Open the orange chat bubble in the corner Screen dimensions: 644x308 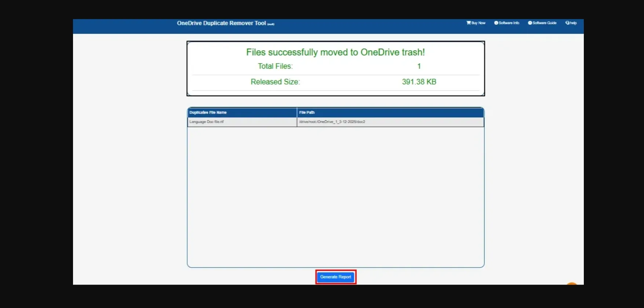tap(571, 284)
